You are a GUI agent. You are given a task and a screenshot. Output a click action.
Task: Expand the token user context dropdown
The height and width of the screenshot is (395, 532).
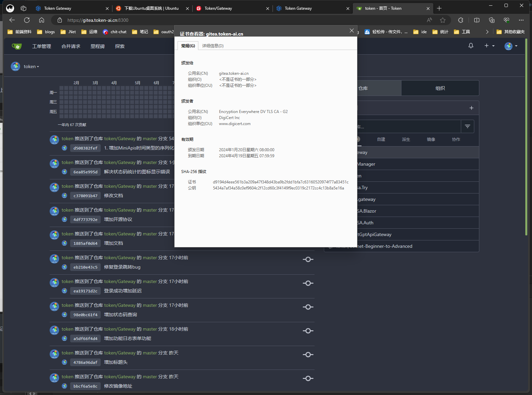click(x=31, y=67)
